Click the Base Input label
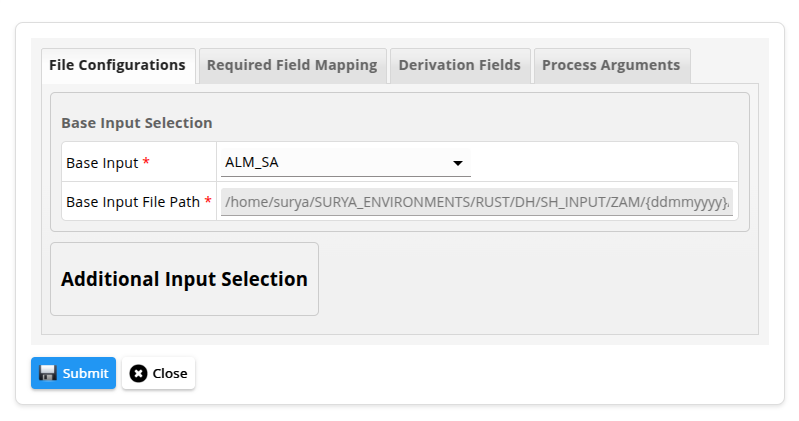 [102, 162]
